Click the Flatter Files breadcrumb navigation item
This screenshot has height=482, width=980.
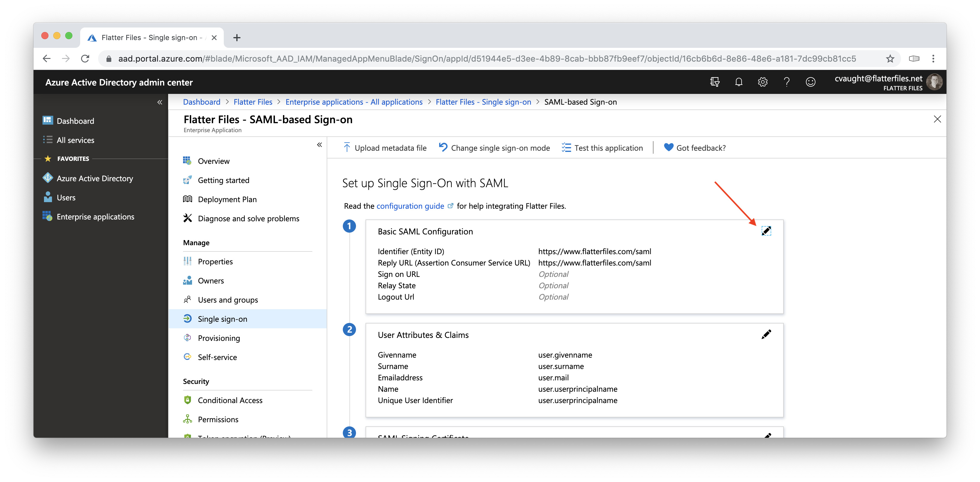(252, 102)
